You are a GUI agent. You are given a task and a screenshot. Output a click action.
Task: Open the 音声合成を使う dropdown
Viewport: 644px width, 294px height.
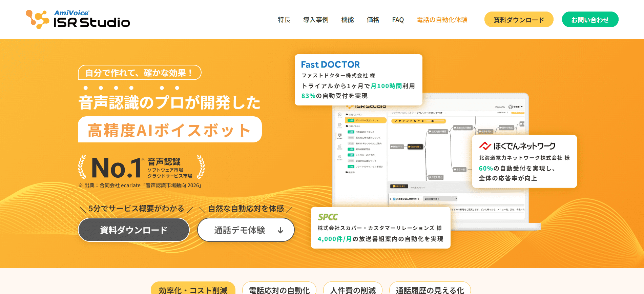pyautogui.click(x=441, y=199)
